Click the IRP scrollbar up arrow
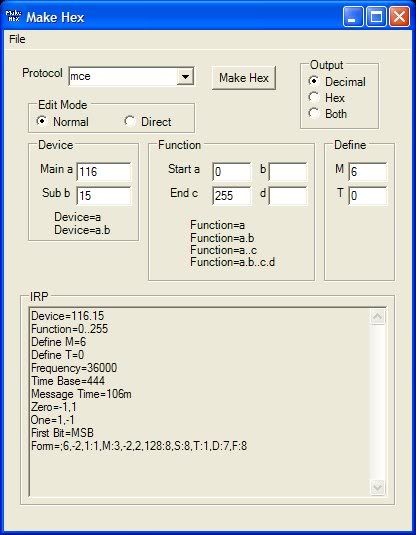 pos(377,317)
